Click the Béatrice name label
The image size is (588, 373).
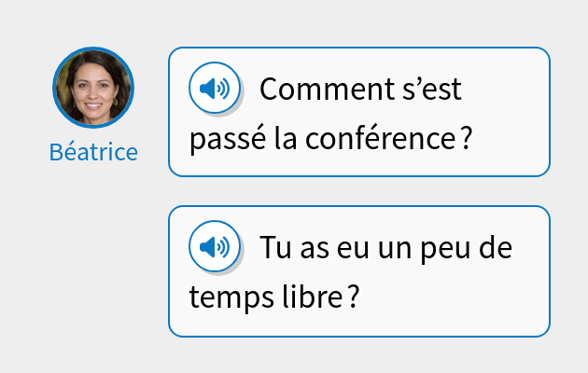click(93, 152)
